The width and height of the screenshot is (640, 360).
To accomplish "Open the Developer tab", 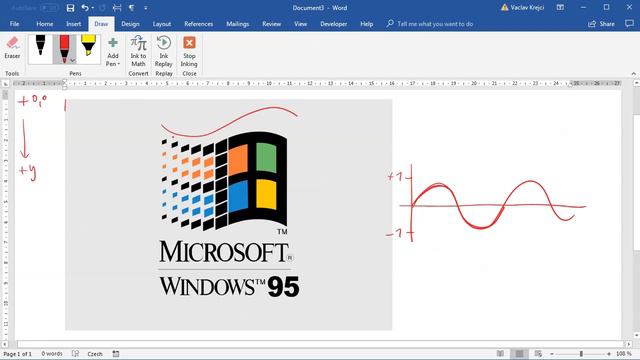I will point(333,24).
